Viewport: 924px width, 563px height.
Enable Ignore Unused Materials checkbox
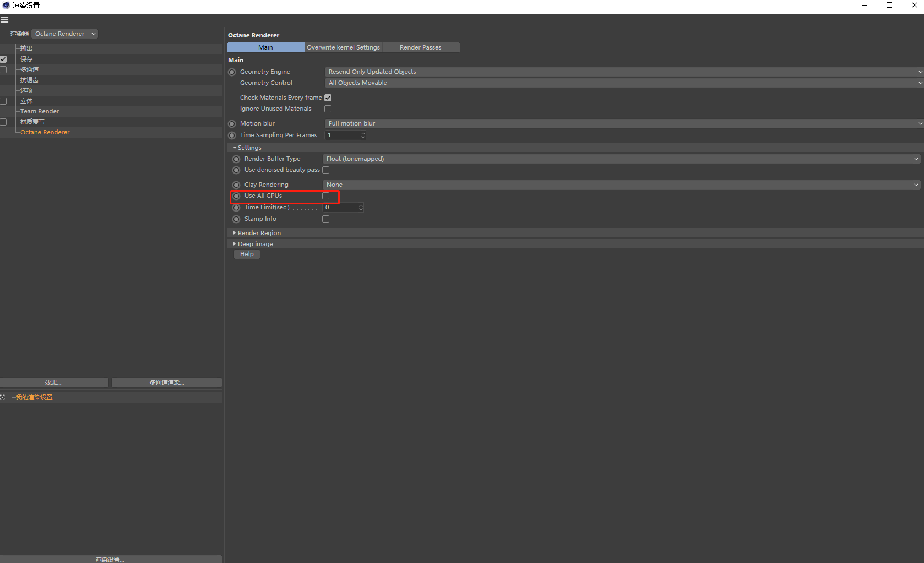[328, 109]
